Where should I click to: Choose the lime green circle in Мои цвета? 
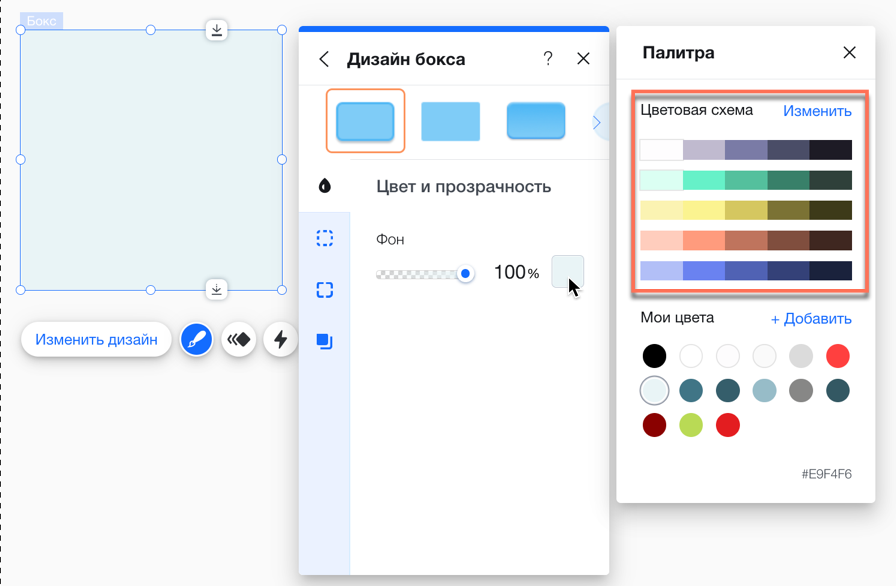pyautogui.click(x=691, y=425)
